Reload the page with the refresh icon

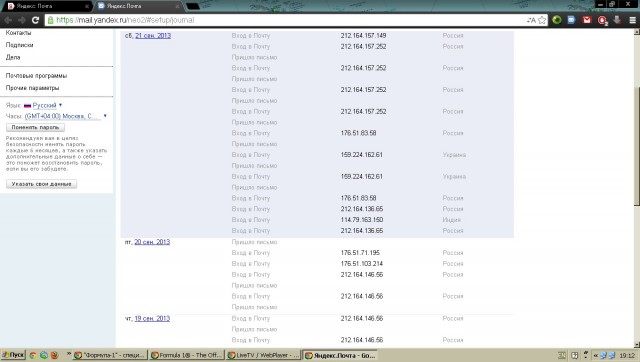(x=36, y=20)
